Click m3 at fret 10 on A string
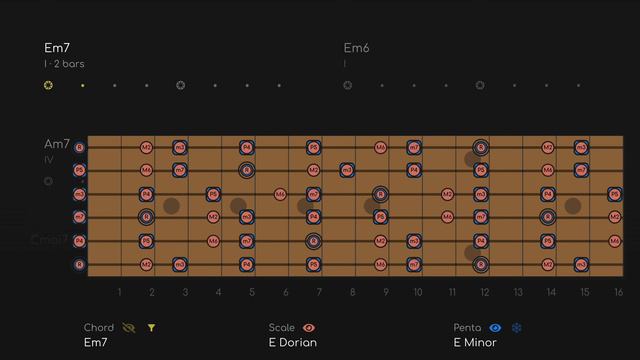640x360 pixels. pyautogui.click(x=414, y=241)
